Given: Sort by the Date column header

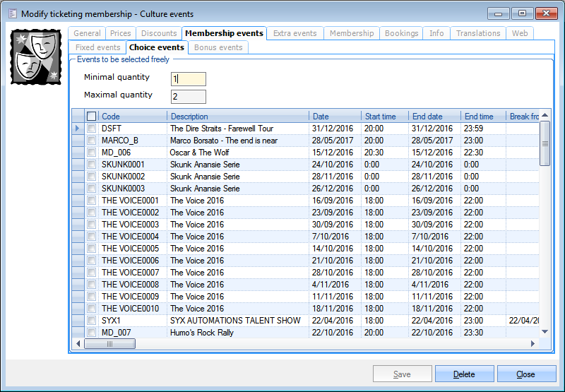Looking at the screenshot, I should tap(335, 116).
